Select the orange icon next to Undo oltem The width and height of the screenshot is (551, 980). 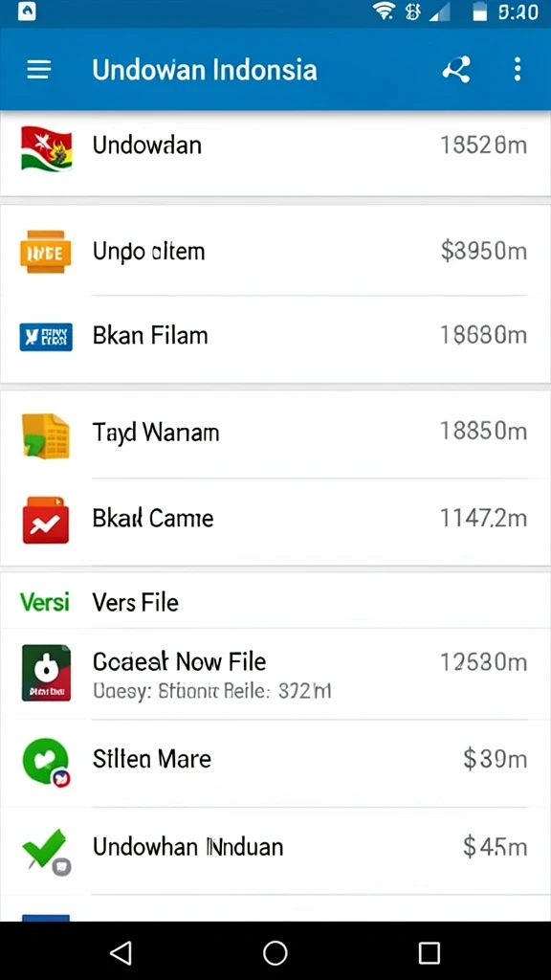tap(46, 252)
